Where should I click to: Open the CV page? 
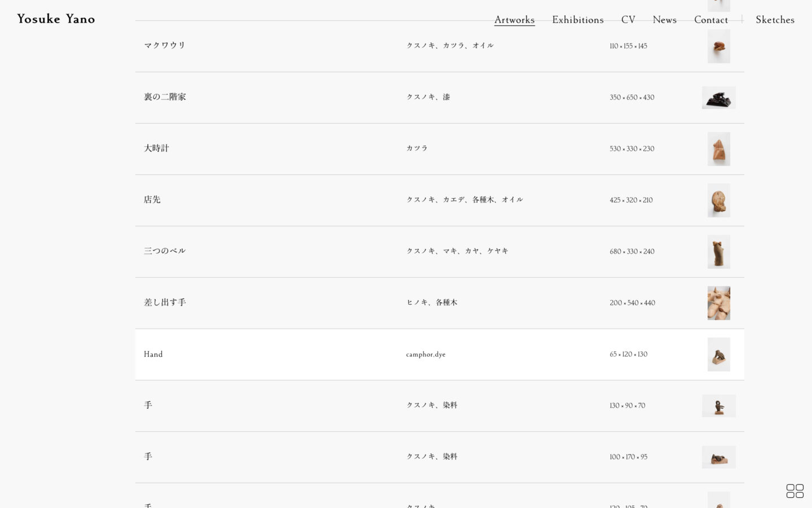click(x=628, y=20)
